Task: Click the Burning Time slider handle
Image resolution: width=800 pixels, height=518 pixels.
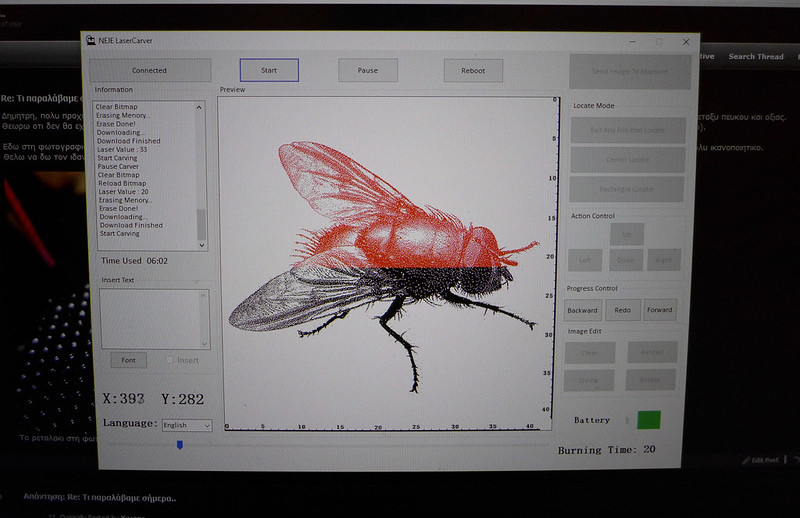Action: point(180,445)
